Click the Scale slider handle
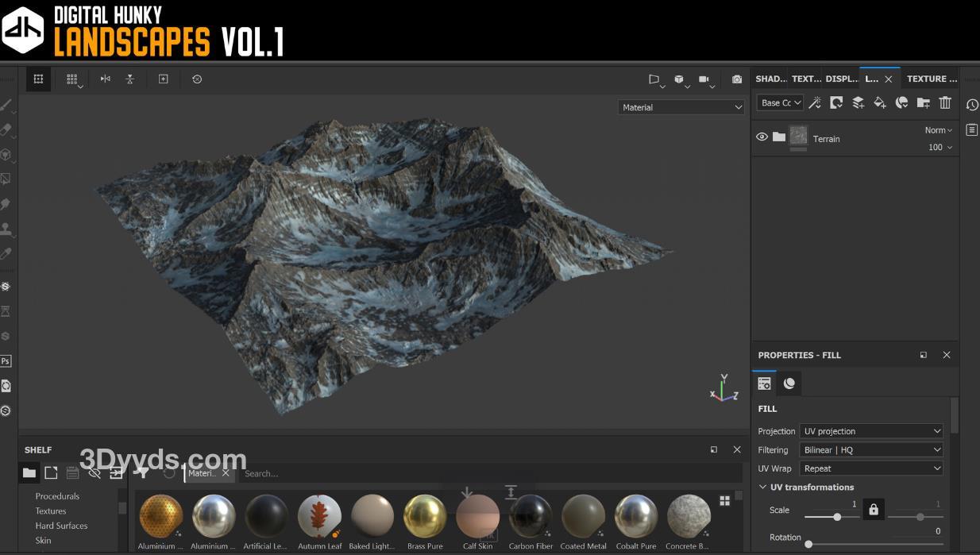980x555 pixels. pos(837,517)
